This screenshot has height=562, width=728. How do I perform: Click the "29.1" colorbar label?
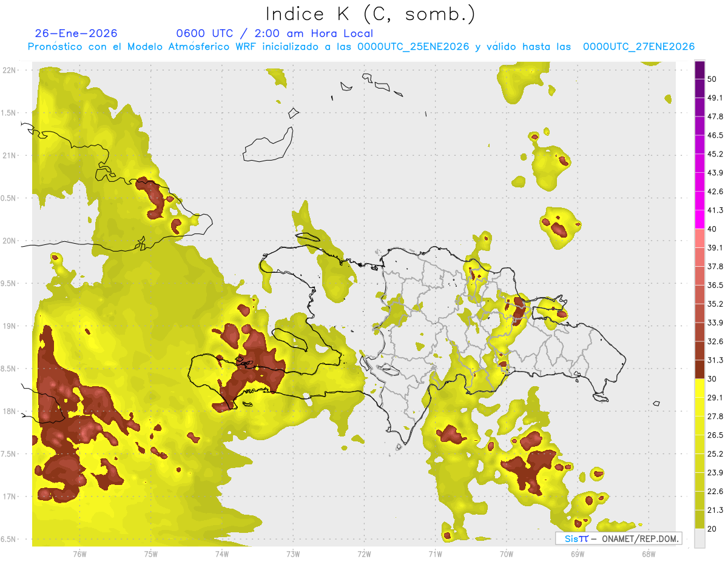coord(715,397)
